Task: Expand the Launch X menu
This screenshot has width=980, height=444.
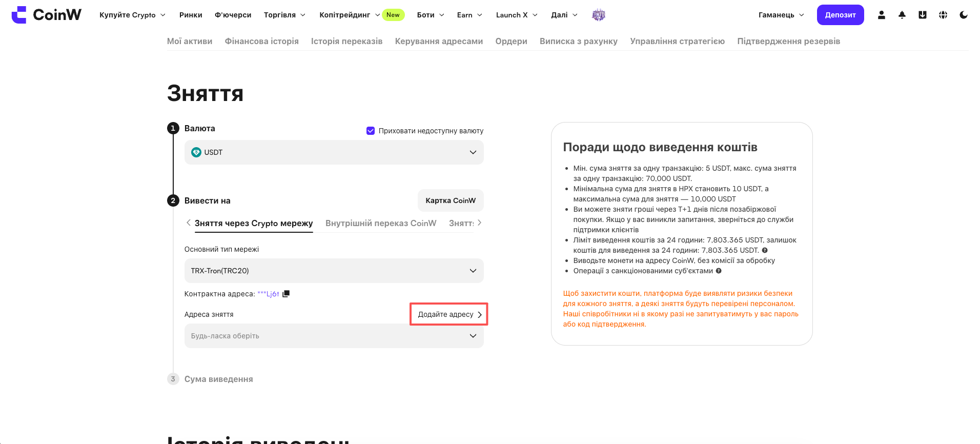Action: point(517,15)
